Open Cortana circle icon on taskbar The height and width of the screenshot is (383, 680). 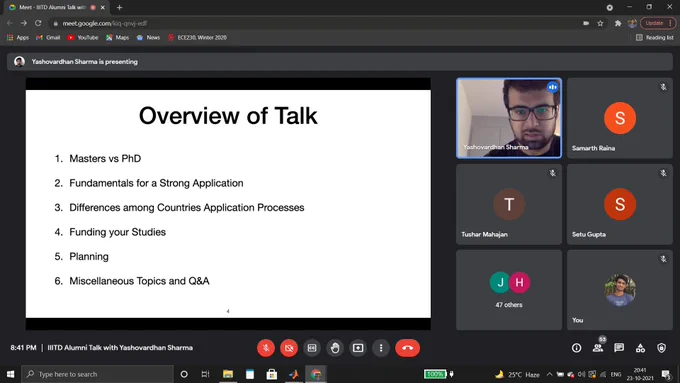(x=184, y=374)
